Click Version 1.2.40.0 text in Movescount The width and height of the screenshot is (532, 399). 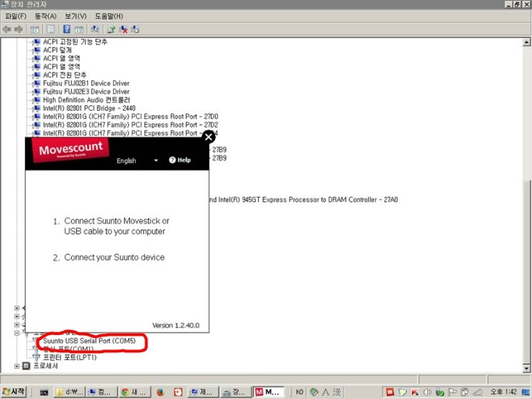[175, 326]
